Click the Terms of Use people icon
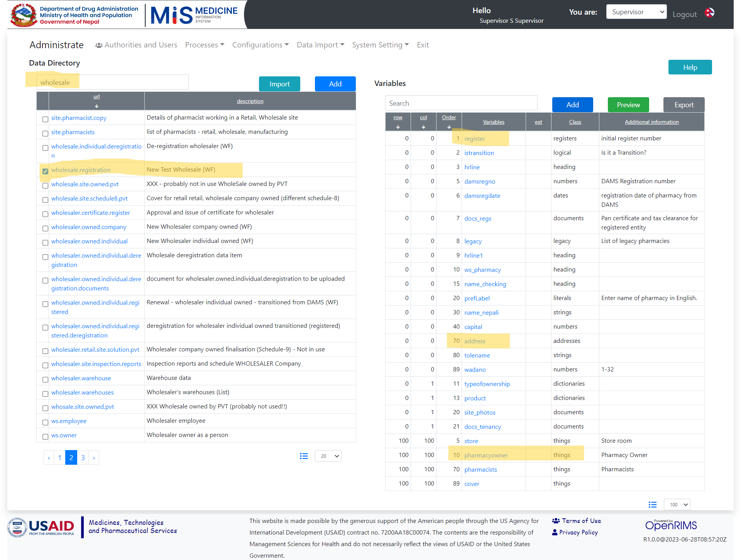Viewport: 741px width, 560px height. tap(556, 521)
